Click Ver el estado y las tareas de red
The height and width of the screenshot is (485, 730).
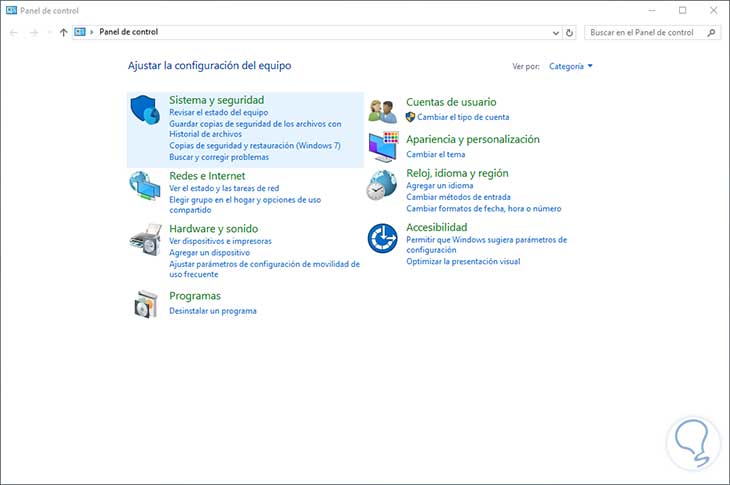coord(224,188)
